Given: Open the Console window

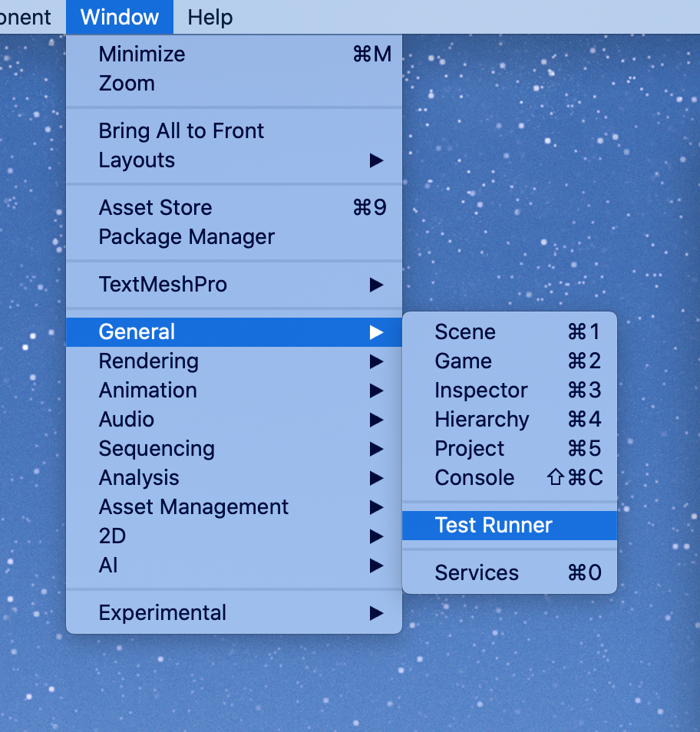Looking at the screenshot, I should coord(510,477).
